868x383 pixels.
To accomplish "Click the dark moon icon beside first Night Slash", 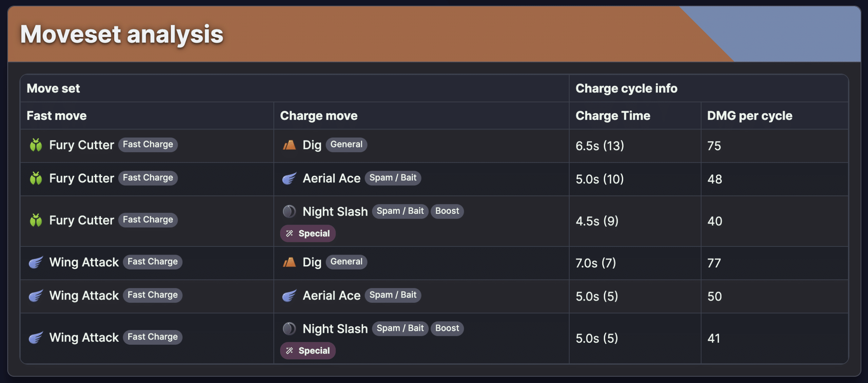I will (289, 211).
